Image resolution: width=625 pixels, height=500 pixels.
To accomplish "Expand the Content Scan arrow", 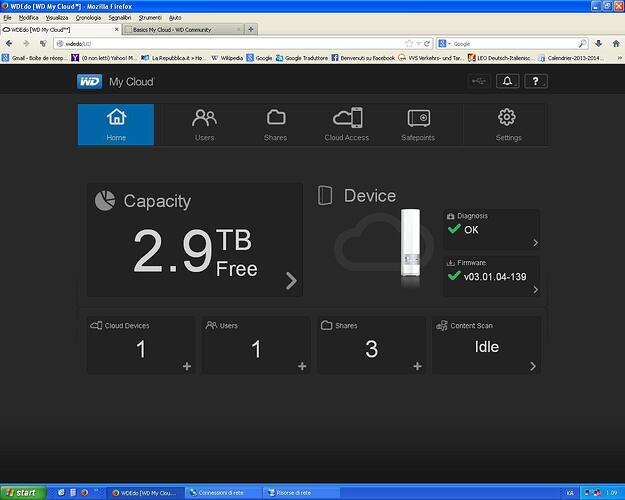I will (533, 366).
